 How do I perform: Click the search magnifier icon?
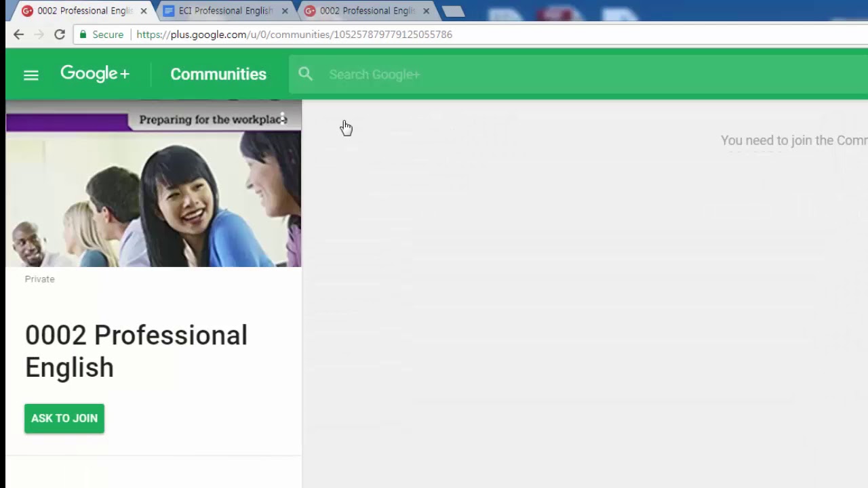click(x=305, y=74)
